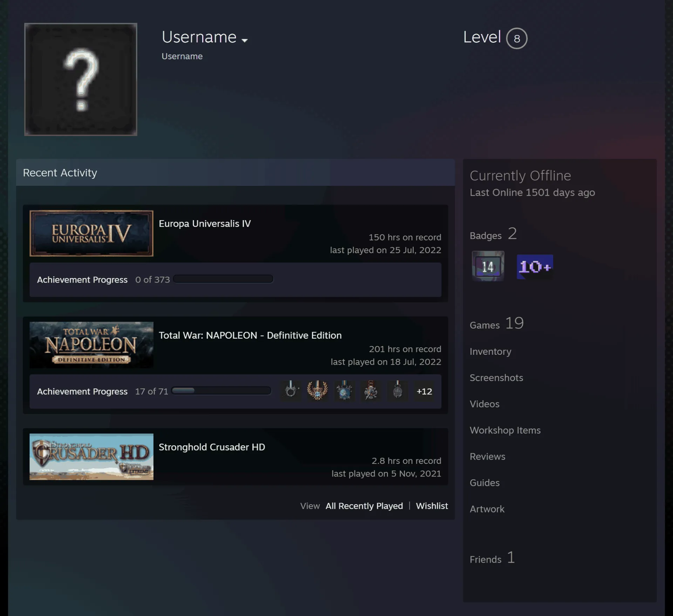This screenshot has height=616, width=673.
Task: Click the Last Online 1501 days ago text
Action: tap(532, 193)
